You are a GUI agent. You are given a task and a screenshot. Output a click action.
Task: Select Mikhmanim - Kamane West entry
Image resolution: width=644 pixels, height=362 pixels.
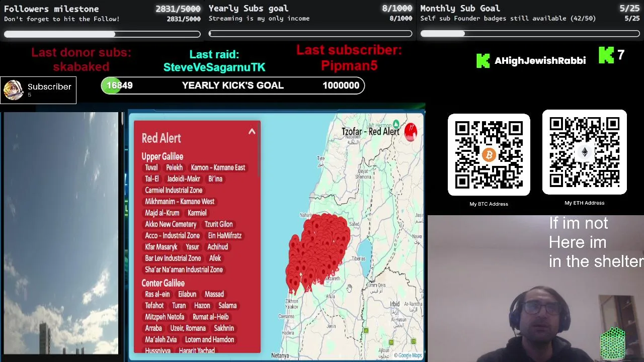180,202
